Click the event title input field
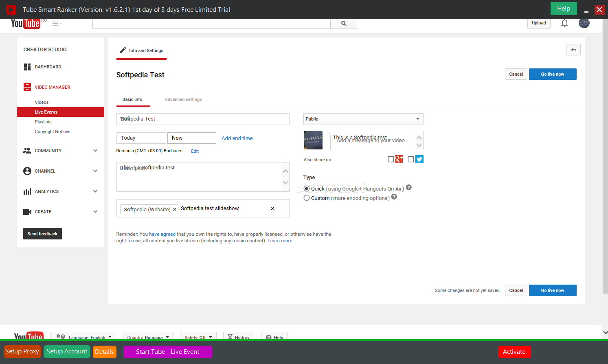 coord(203,119)
